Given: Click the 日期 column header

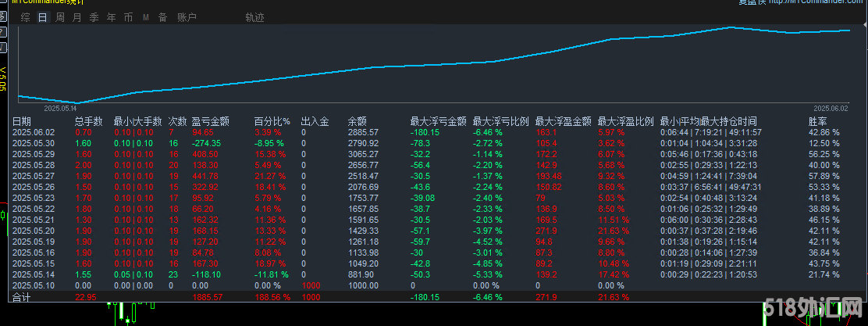Looking at the screenshot, I should [x=22, y=121].
